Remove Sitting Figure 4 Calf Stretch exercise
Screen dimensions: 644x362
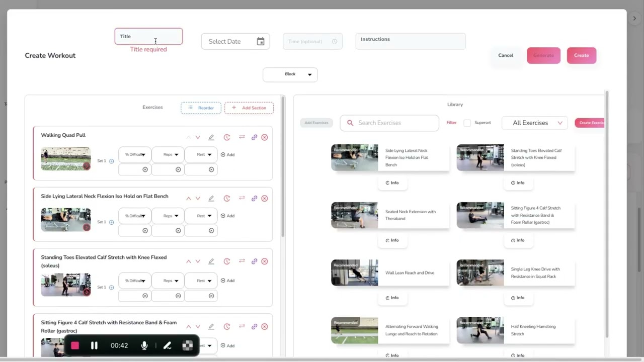pos(265,327)
